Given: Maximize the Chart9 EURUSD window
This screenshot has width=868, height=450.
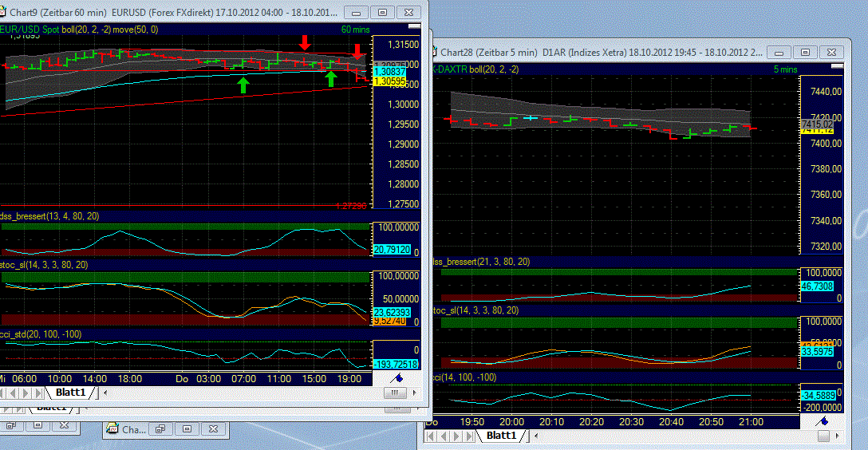Looking at the screenshot, I should point(382,12).
